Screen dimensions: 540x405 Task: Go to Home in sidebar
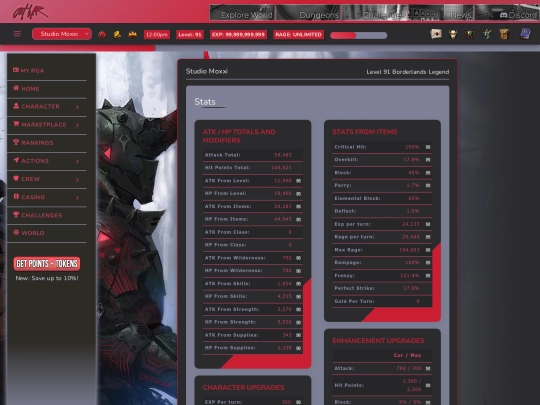(x=26, y=89)
